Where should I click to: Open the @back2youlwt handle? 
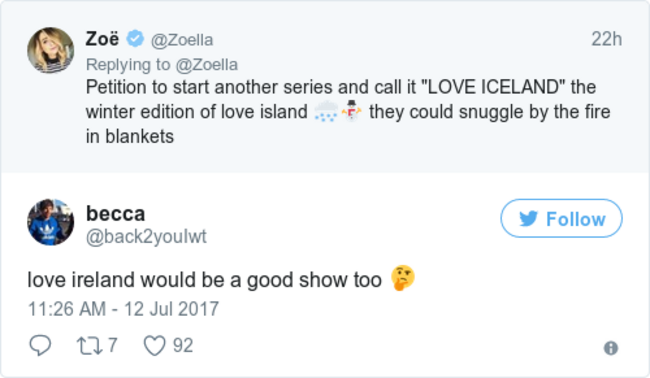click(x=146, y=237)
